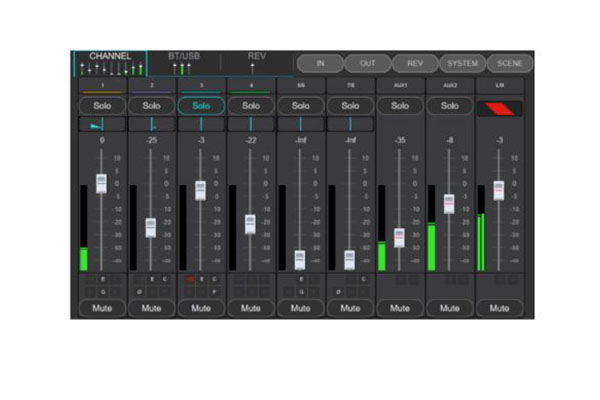This screenshot has width=600, height=400.
Task: Switch to the CHANNEL fader bank tab
Action: pyautogui.click(x=110, y=64)
